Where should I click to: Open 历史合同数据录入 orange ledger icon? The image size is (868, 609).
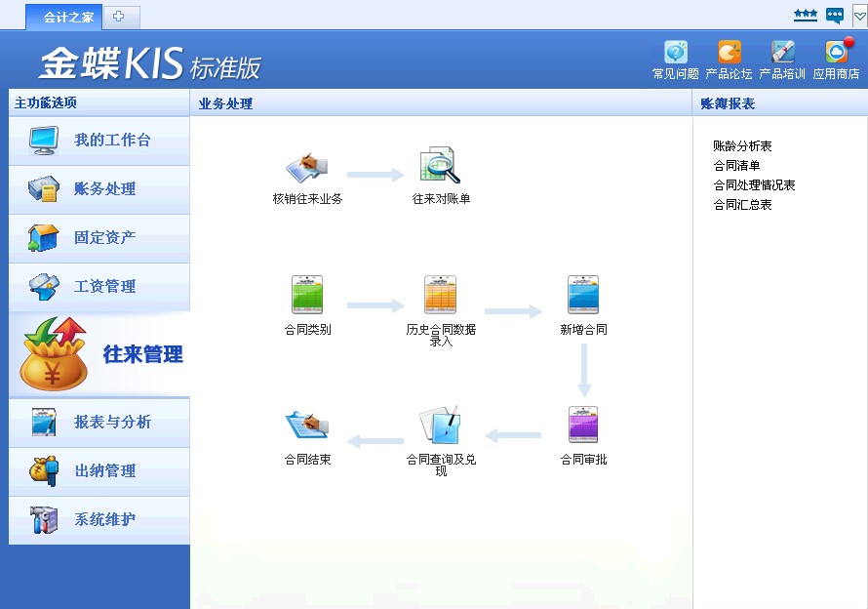[441, 296]
